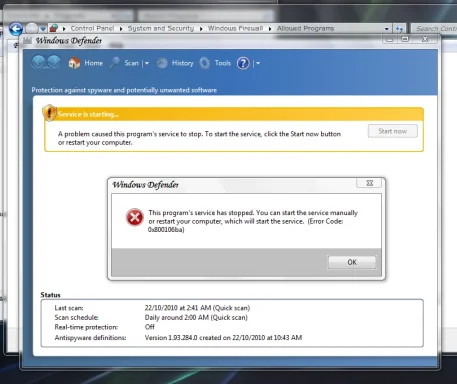Click '22/10/2010 at 2:41 AM (Quick scan)' value
The height and width of the screenshot is (384, 457).
197,308
